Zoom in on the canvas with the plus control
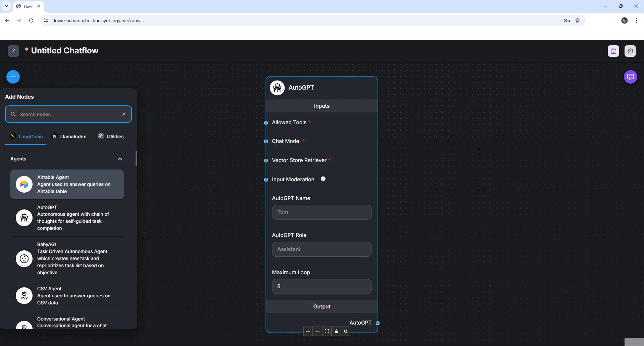Viewport: 644px width, 346px height. point(308,331)
